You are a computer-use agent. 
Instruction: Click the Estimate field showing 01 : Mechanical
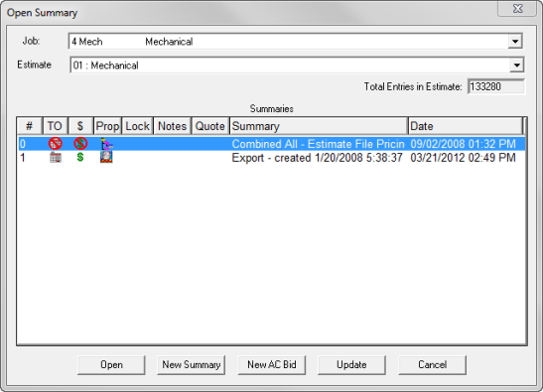[x=297, y=65]
